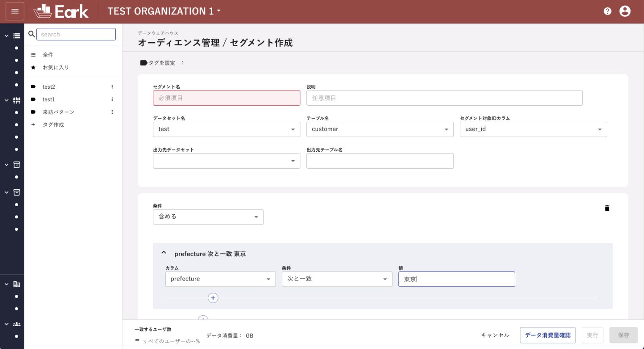
Task: Collapse the people group section in rail
Action: tap(6, 324)
